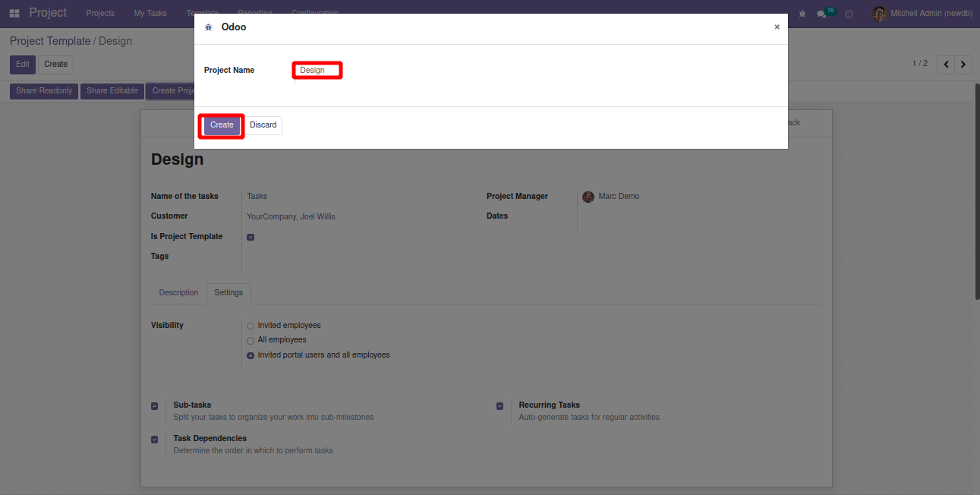Click the Sub-tasks description text
Screen dimensions: 980x495
coord(273,418)
